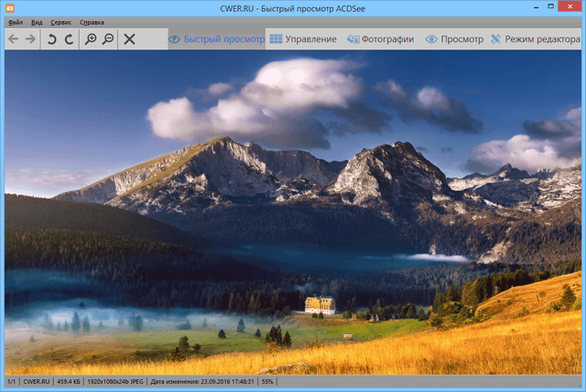Click the 55% zoom level in status bar
The height and width of the screenshot is (392, 586).
click(268, 380)
